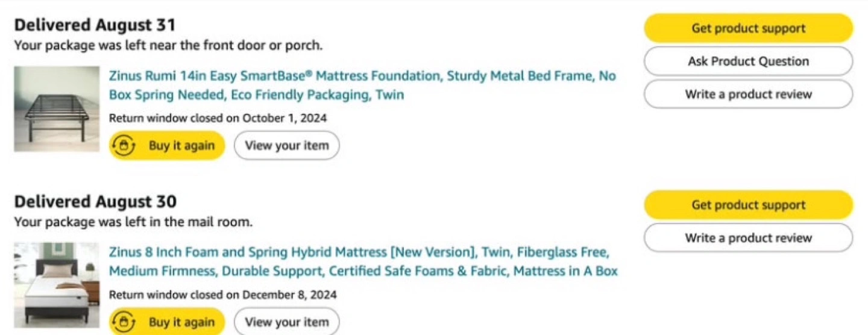Get product support for the August 30 order
This screenshot has height=335, width=868.
click(x=748, y=205)
